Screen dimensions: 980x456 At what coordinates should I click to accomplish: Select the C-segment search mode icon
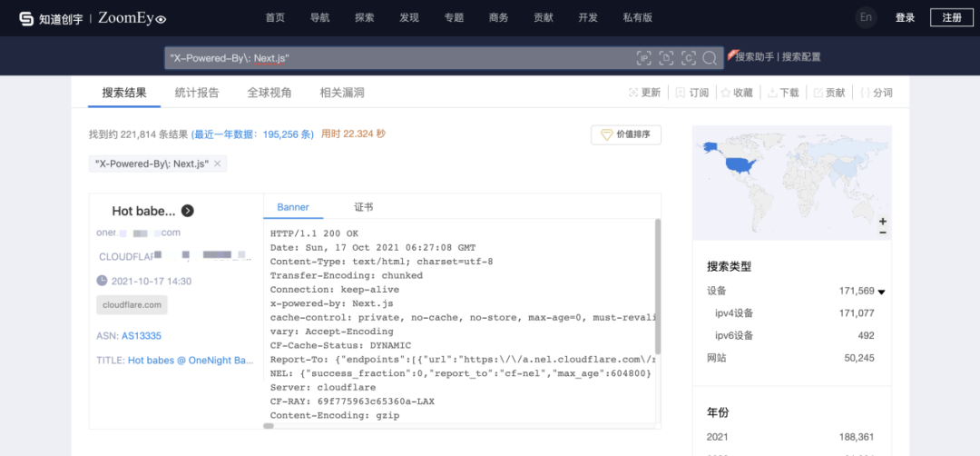[x=688, y=58]
